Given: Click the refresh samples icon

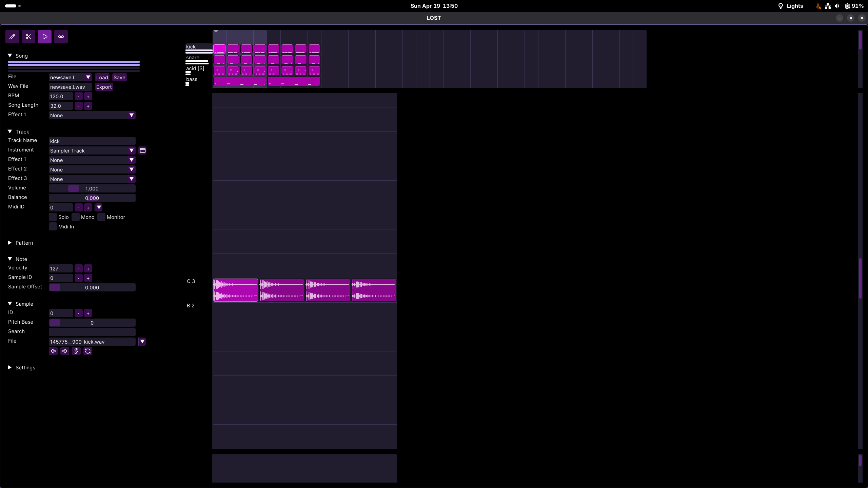Looking at the screenshot, I should [88, 351].
